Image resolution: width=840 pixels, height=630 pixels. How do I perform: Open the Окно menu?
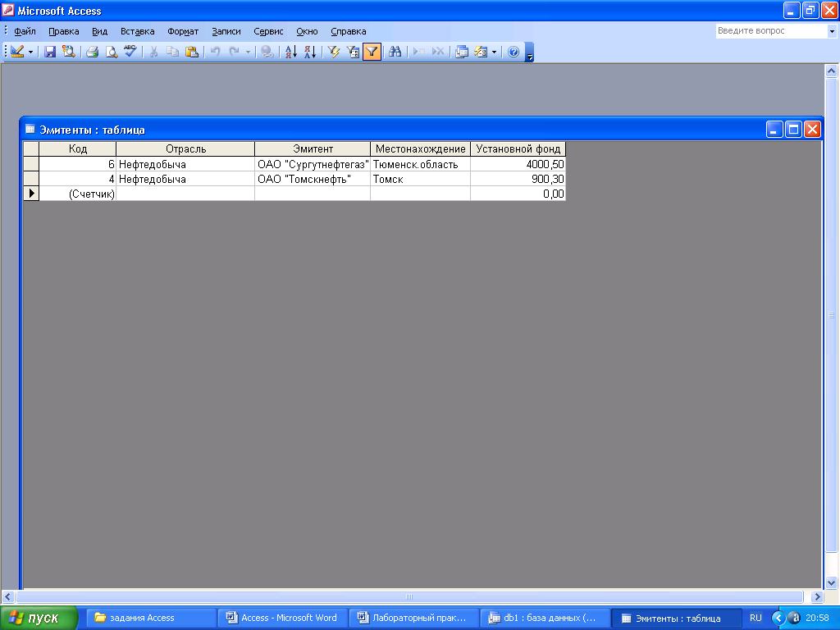(307, 32)
